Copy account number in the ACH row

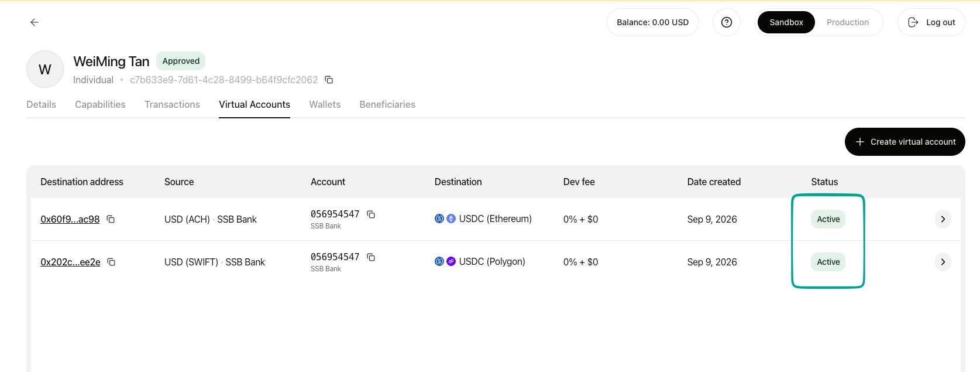(x=371, y=214)
